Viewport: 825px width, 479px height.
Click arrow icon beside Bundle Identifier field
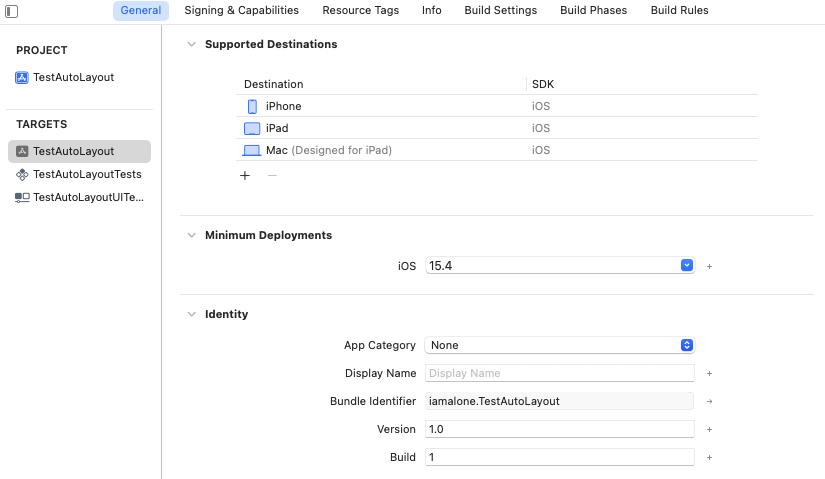(x=709, y=401)
